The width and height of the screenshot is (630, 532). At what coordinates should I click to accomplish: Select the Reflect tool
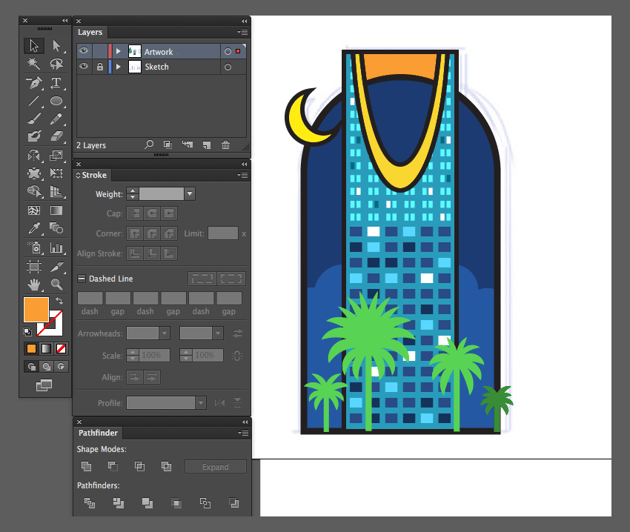pyautogui.click(x=34, y=155)
